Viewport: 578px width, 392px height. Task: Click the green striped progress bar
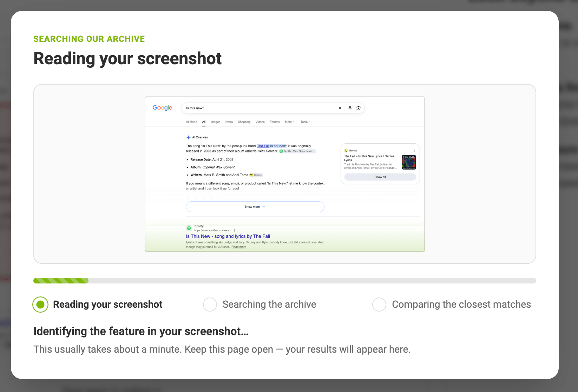pos(61,281)
